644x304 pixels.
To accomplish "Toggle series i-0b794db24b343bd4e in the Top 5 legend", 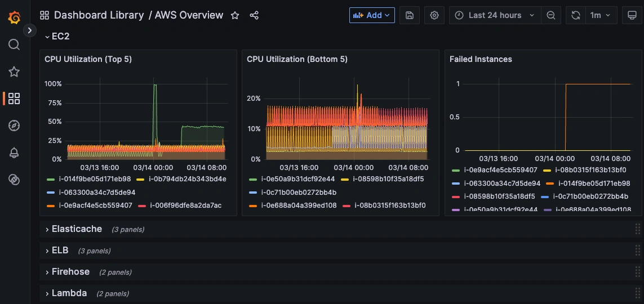I will (x=187, y=179).
